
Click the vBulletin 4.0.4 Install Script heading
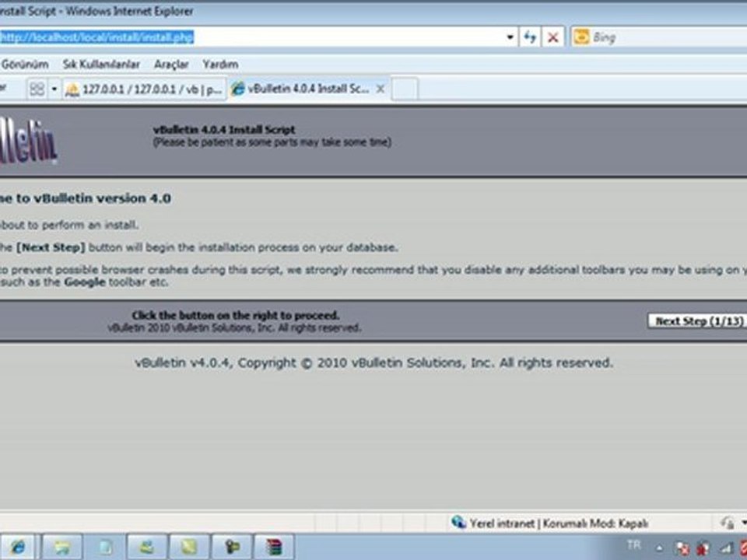[224, 130]
